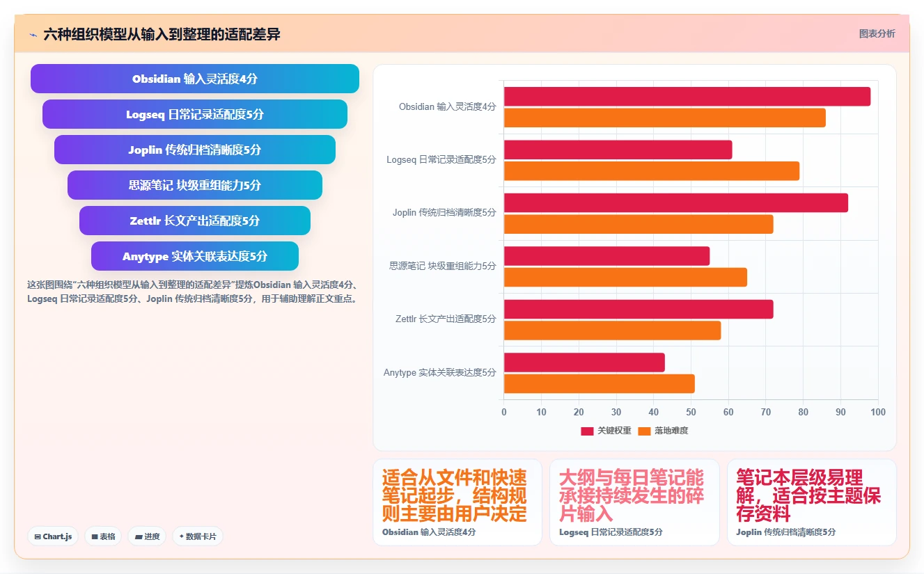924x574 pixels.
Task: Click the 图表分析 label in the header
Action: [877, 33]
